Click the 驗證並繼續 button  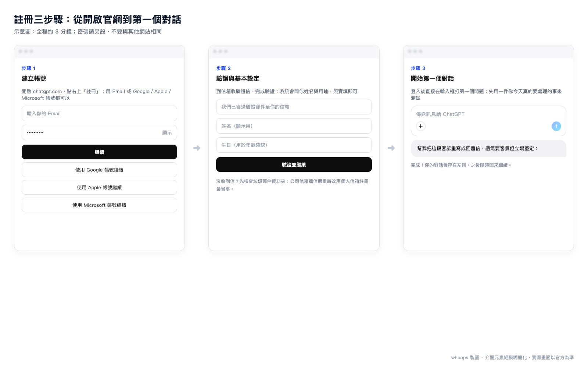[294, 164]
